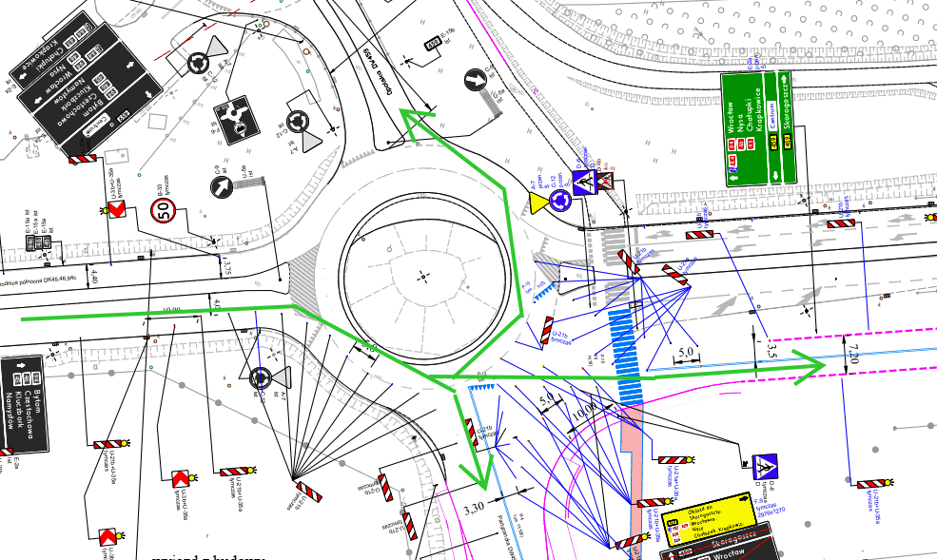Click the 50 speed limit sign
This screenshot has height=560, width=937.
(163, 210)
